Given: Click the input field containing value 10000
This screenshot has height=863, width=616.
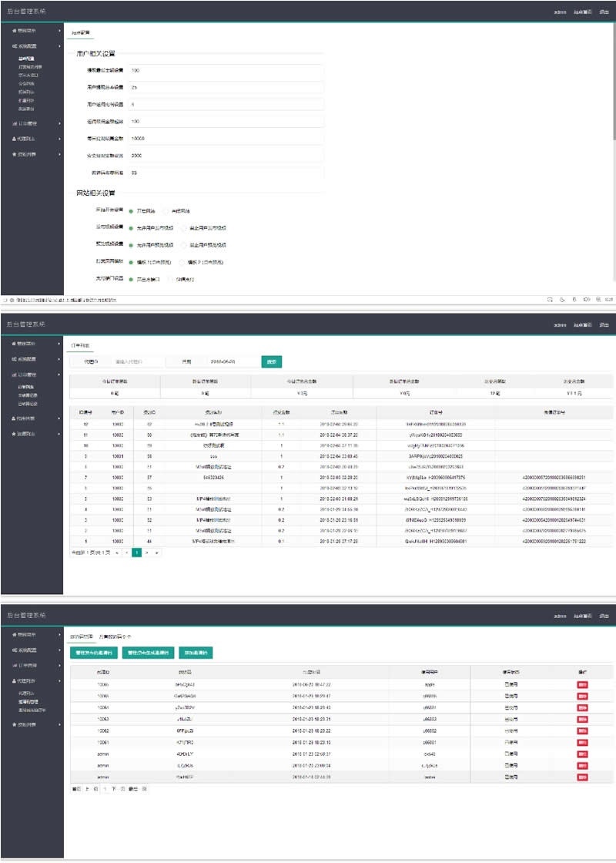Looking at the screenshot, I should click(x=226, y=139).
